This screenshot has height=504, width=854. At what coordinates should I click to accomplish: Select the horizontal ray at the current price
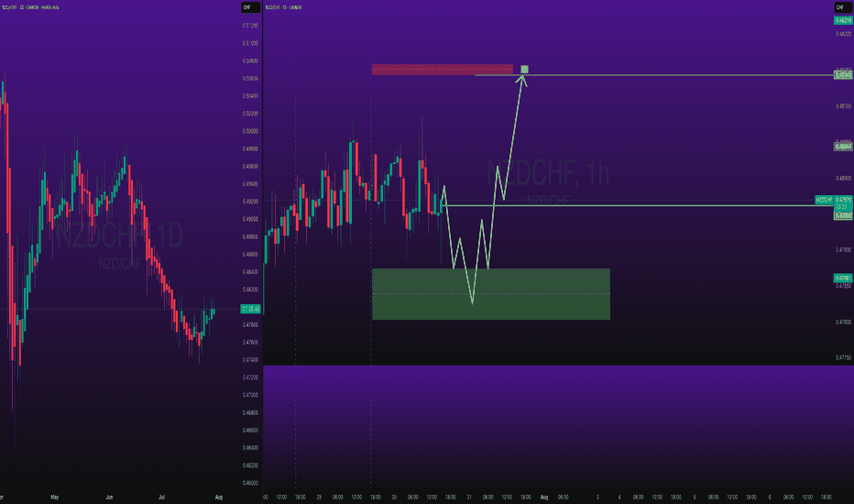(x=637, y=205)
